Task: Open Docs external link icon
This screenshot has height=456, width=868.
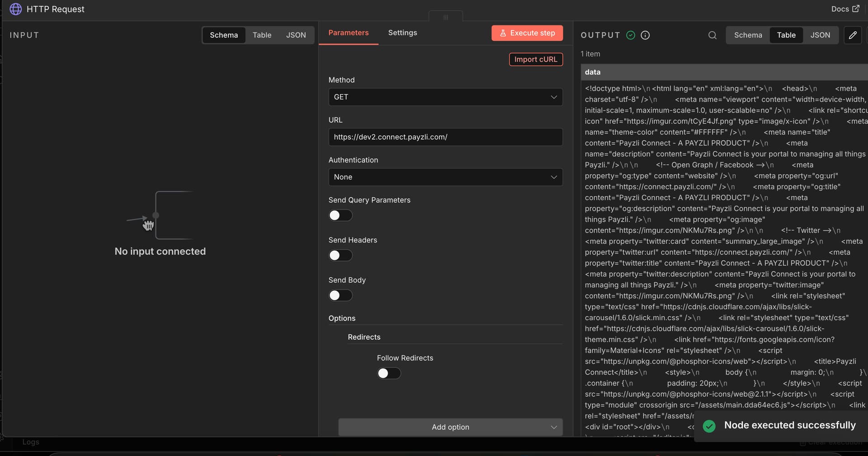Action: click(x=856, y=9)
